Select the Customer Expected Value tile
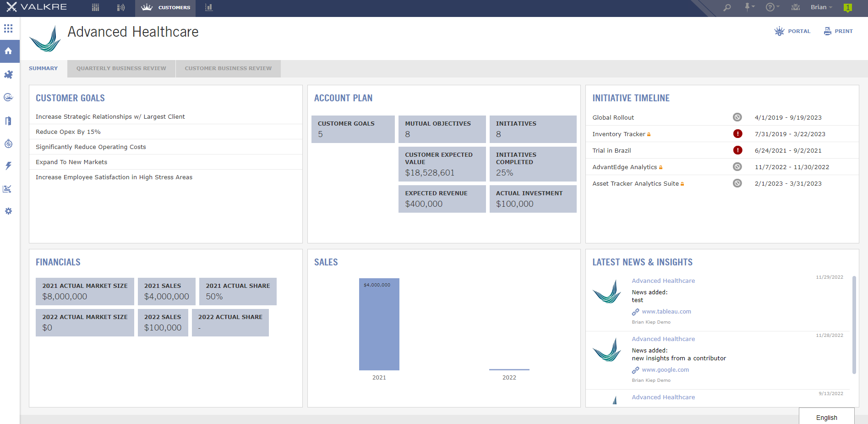Viewport: 868px width, 424px height. [442, 164]
